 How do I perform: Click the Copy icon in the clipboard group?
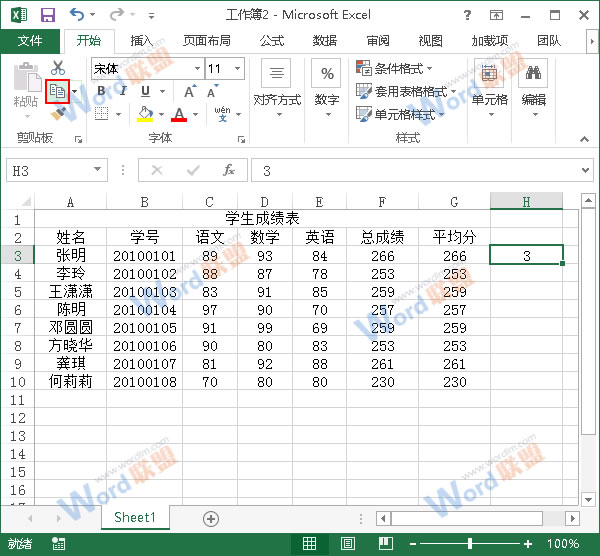pyautogui.click(x=58, y=91)
